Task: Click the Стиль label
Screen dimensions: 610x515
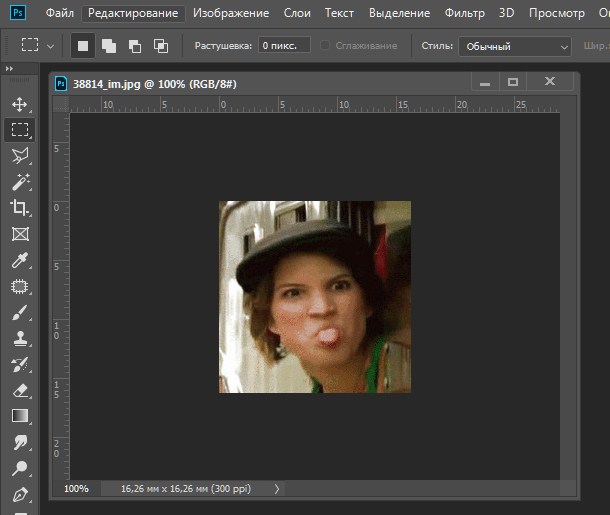Action: pos(437,46)
